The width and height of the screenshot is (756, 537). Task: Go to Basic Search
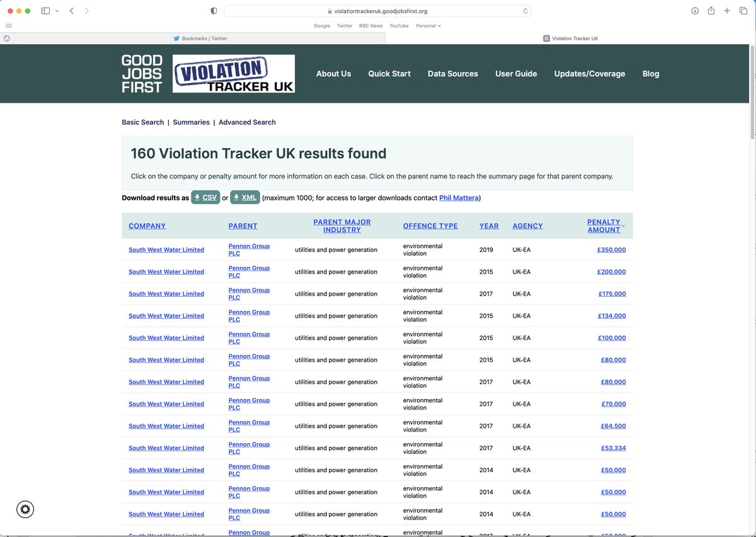click(x=143, y=122)
